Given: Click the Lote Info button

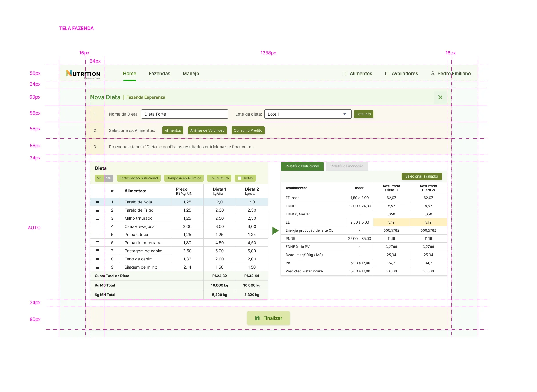Looking at the screenshot, I should [x=364, y=114].
